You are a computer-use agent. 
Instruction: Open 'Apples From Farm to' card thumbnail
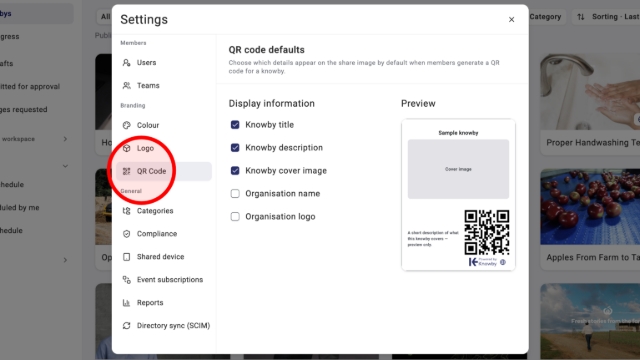point(590,207)
